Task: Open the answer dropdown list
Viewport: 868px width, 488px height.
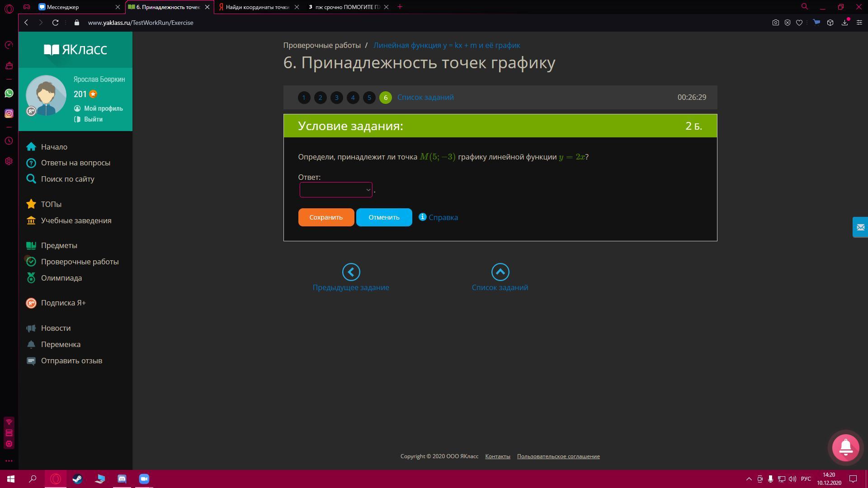Action: click(x=335, y=190)
